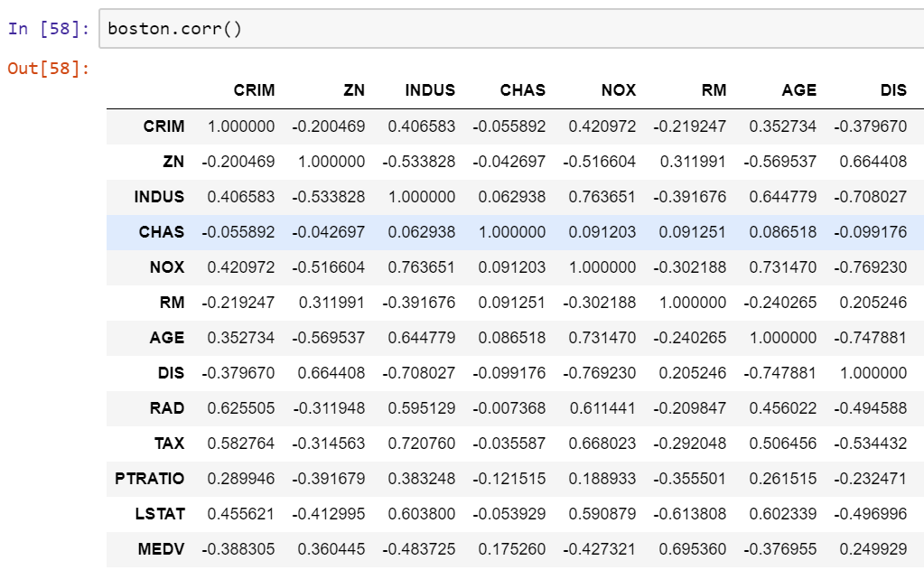Click cell value -0.708027 in DIS row
The height and width of the screenshot is (570, 924).
[419, 373]
